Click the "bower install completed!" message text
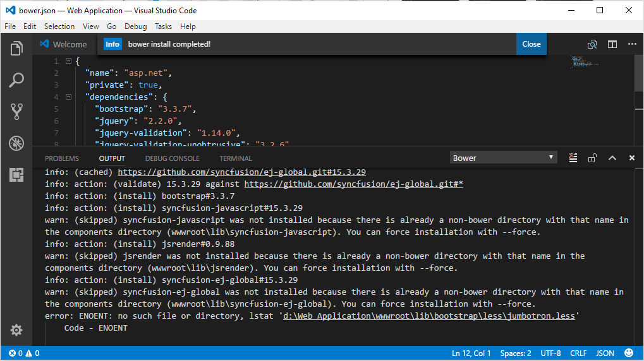The image size is (644, 361). (x=169, y=44)
